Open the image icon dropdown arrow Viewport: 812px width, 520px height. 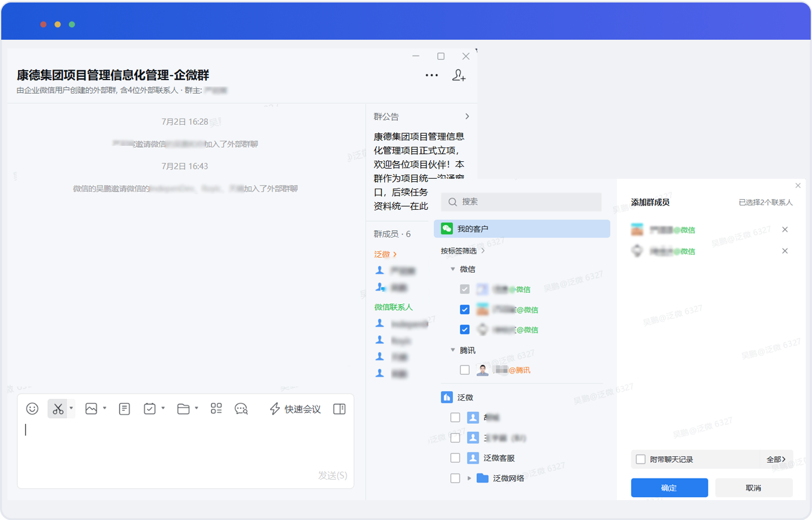[104, 408]
